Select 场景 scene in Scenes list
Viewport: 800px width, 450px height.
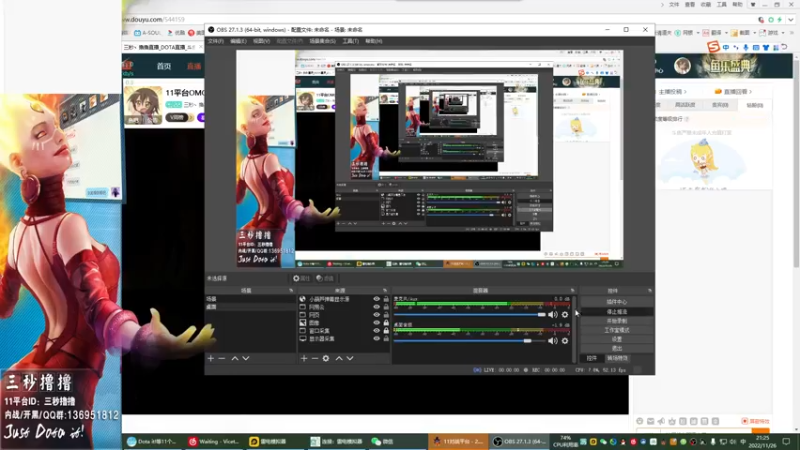(250, 299)
